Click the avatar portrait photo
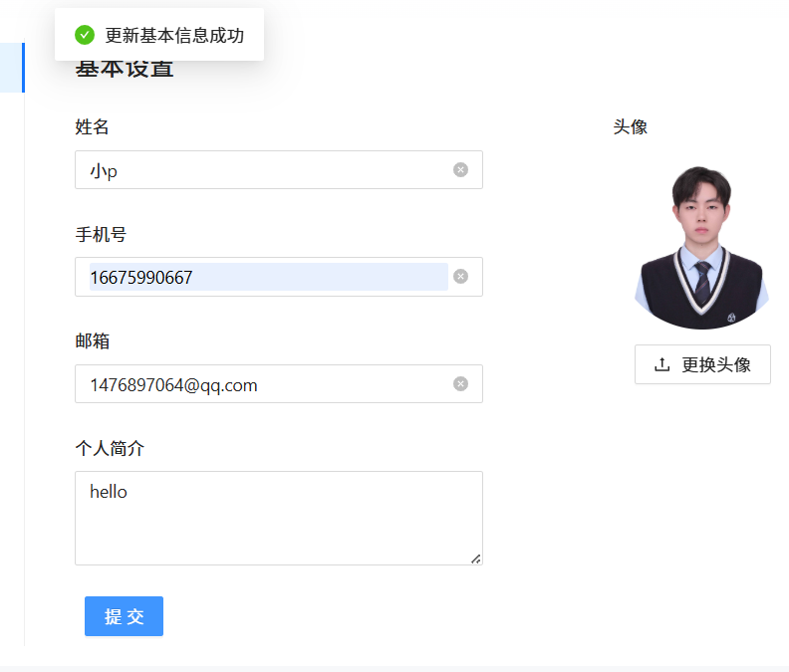789x672 pixels. click(702, 248)
